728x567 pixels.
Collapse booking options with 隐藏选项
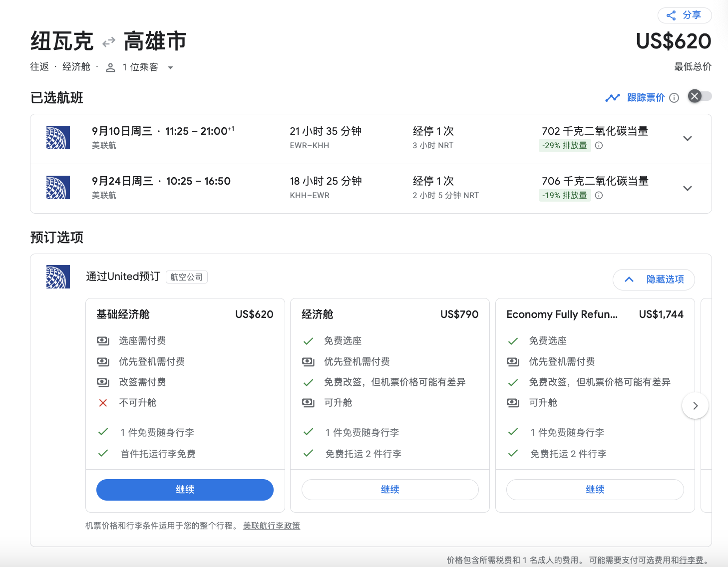click(654, 280)
